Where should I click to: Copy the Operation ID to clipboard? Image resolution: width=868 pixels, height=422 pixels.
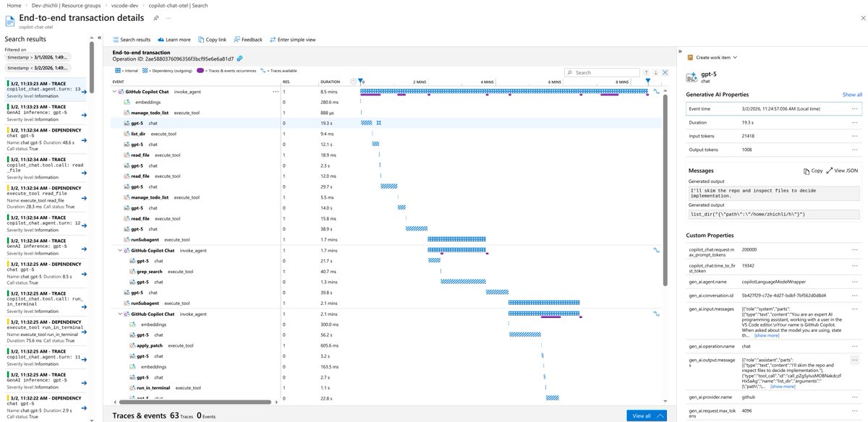point(240,59)
